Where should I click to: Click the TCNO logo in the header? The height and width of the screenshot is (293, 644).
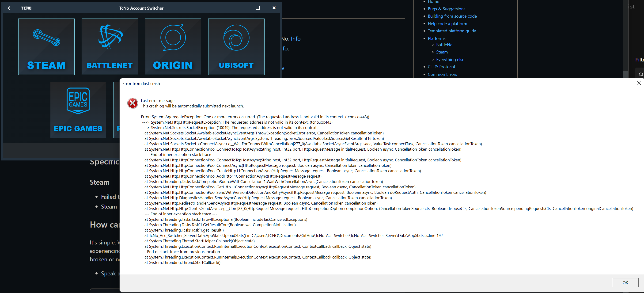click(26, 8)
